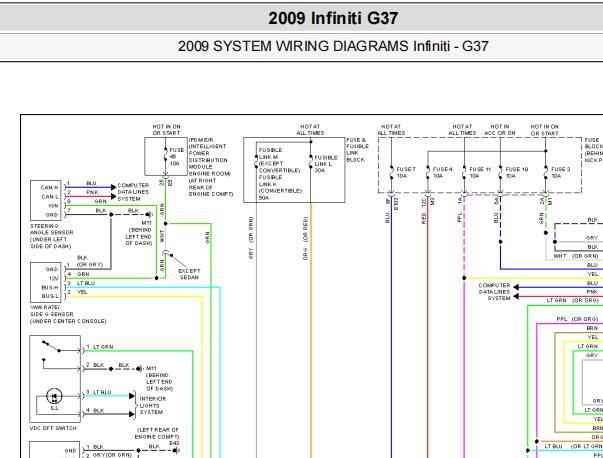Click the 'IGN' pin of steering angle sensor
603x458 pixels.
(x=53, y=206)
